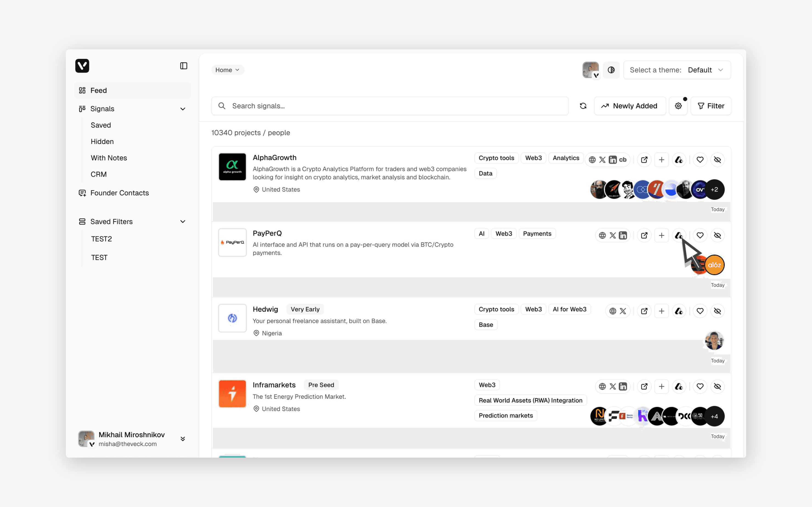Hide Hedwig with the crossed-eye icon
Viewport: 812px width, 507px height.
point(717,311)
